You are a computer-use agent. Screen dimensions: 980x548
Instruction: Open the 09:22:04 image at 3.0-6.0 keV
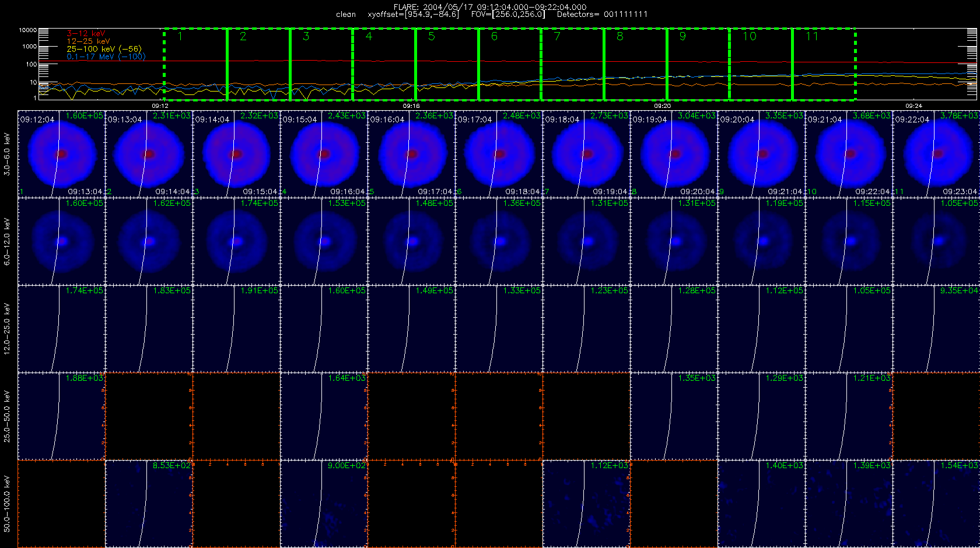coord(936,154)
